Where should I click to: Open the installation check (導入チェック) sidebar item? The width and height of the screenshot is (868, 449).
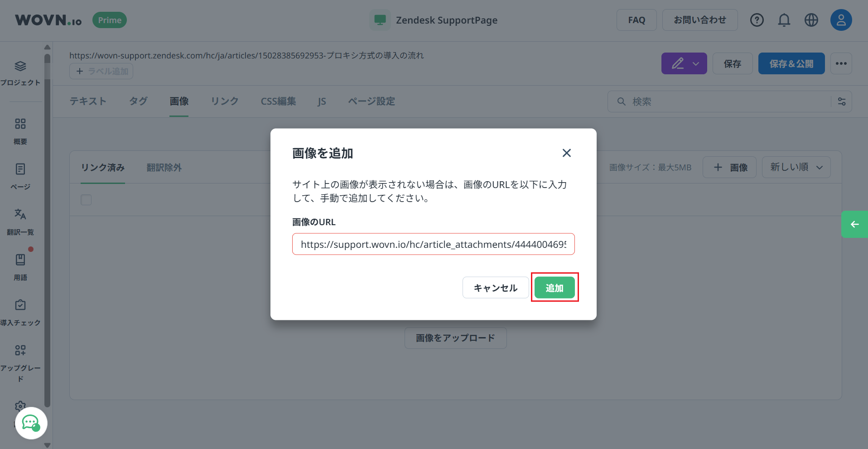(x=20, y=313)
